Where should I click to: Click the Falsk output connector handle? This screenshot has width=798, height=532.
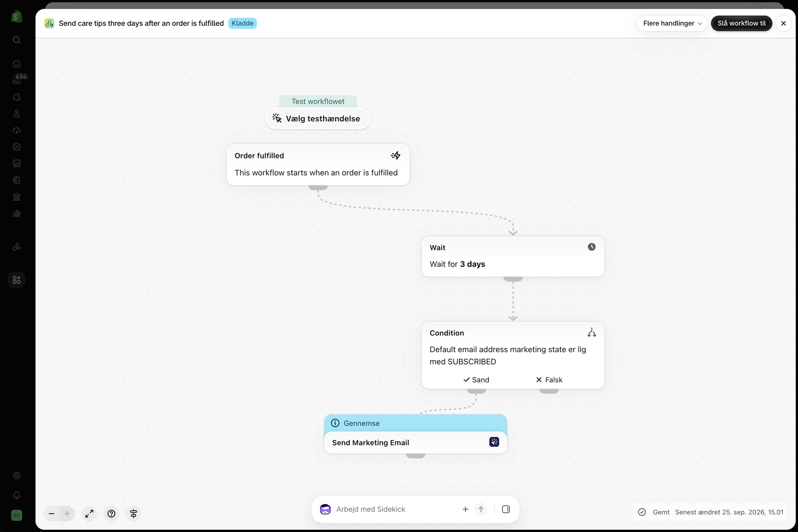pos(549,391)
